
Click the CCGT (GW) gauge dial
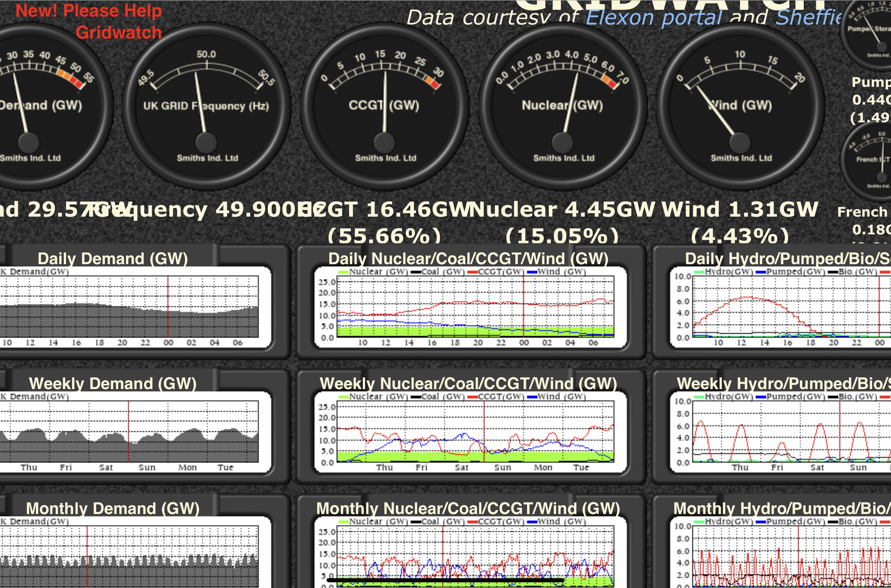point(385,106)
